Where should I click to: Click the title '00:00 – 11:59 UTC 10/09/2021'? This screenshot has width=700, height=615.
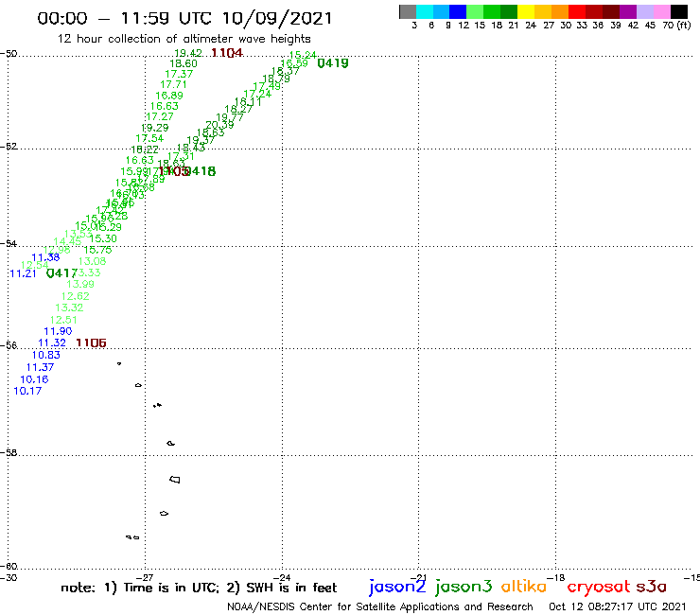tap(184, 18)
